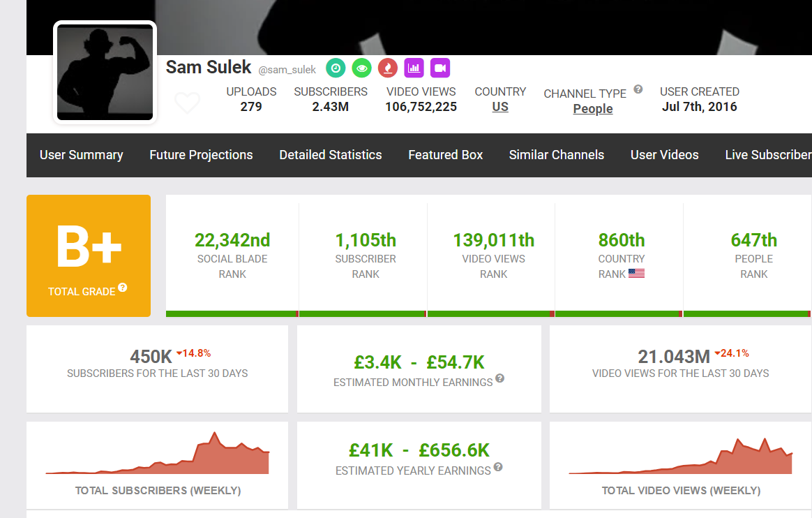Select the Featured Box tab
The image size is (812, 518).
click(x=445, y=155)
